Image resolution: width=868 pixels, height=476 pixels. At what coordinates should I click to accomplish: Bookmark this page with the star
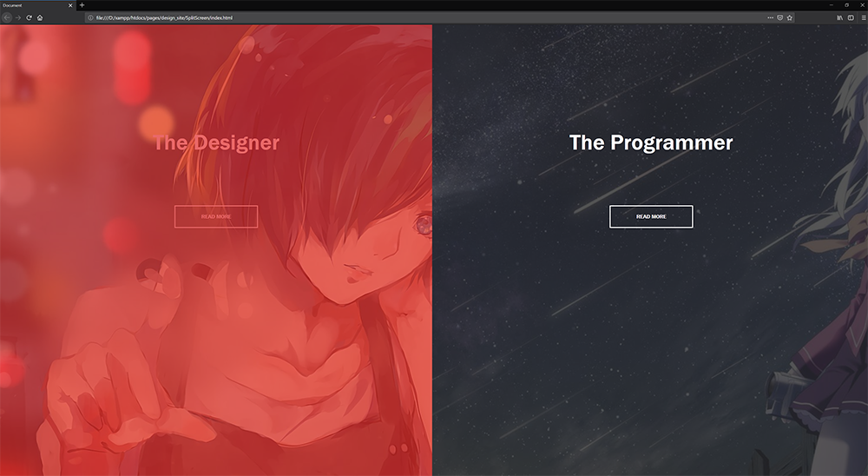click(790, 17)
